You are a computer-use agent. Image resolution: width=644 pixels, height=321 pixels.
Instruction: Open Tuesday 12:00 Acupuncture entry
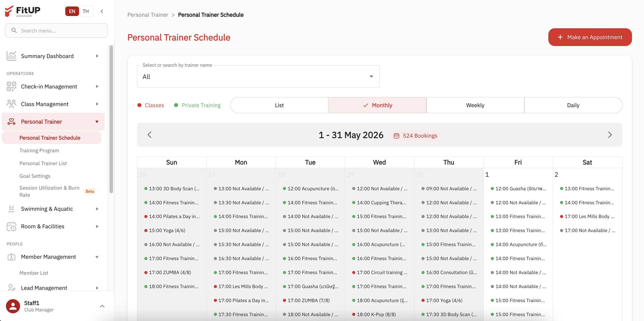(x=311, y=188)
